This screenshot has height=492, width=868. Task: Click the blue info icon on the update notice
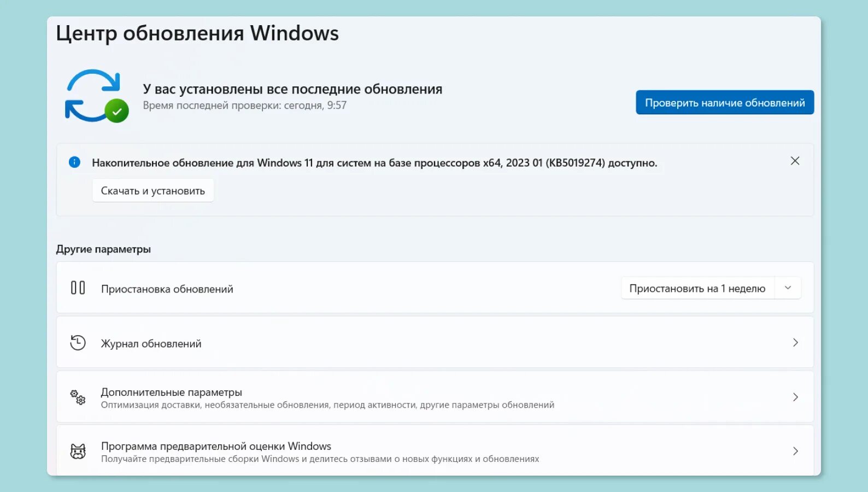[x=74, y=162]
